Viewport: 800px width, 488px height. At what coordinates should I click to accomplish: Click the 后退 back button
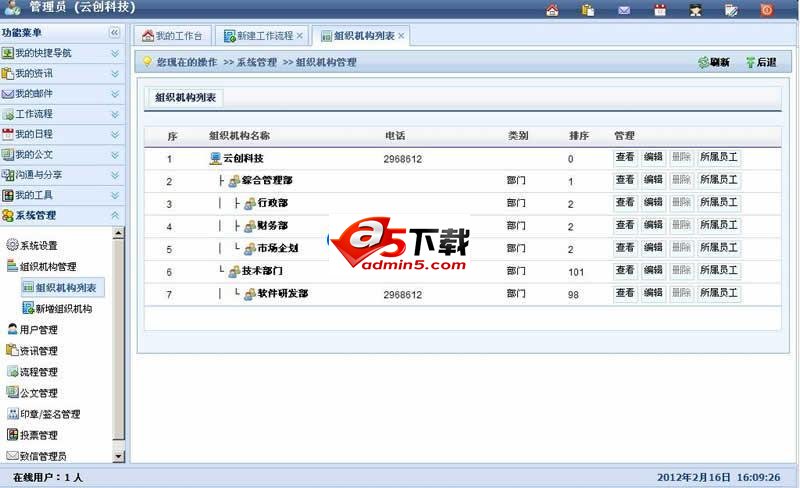761,62
